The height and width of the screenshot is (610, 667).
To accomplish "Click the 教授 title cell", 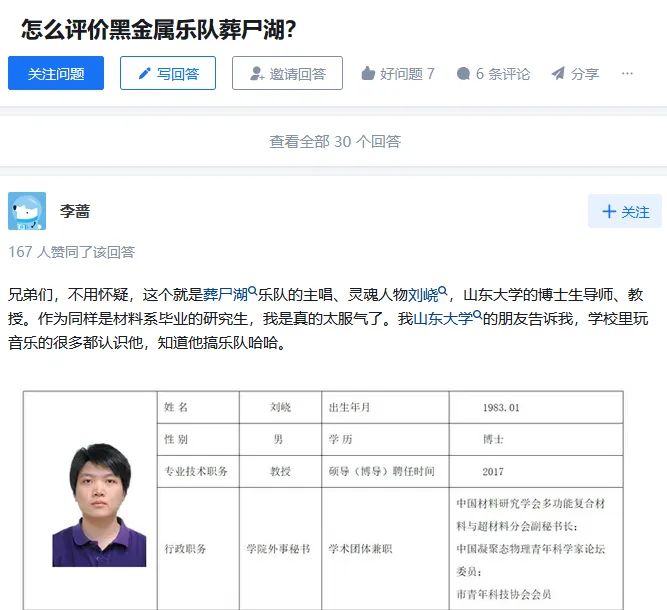I will [280, 471].
